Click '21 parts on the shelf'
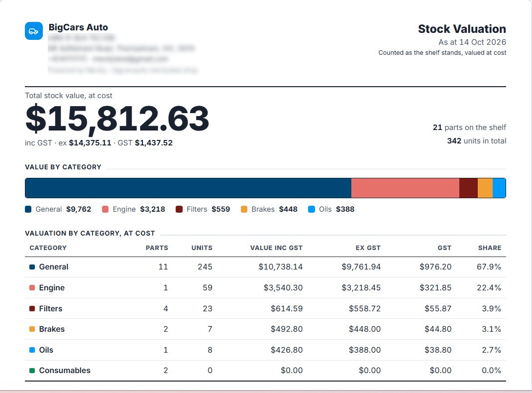532x393 pixels. (470, 128)
